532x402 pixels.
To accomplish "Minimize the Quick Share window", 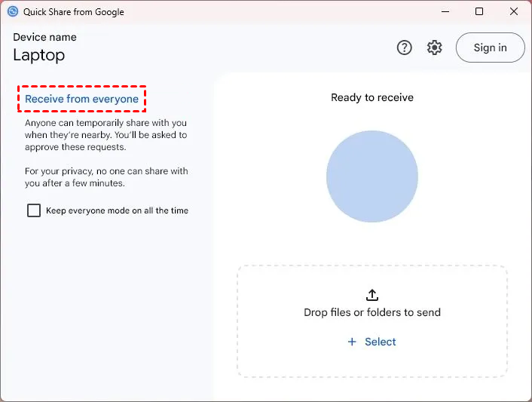I will (444, 12).
